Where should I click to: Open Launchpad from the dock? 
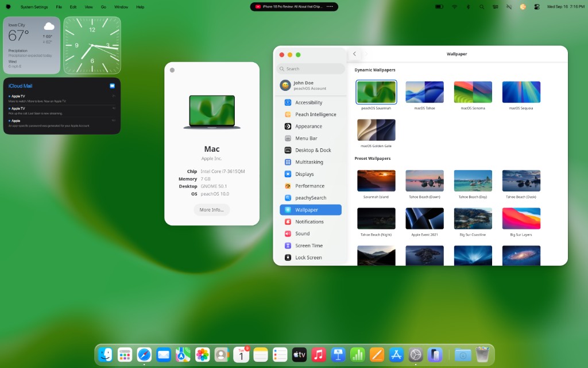click(125, 354)
